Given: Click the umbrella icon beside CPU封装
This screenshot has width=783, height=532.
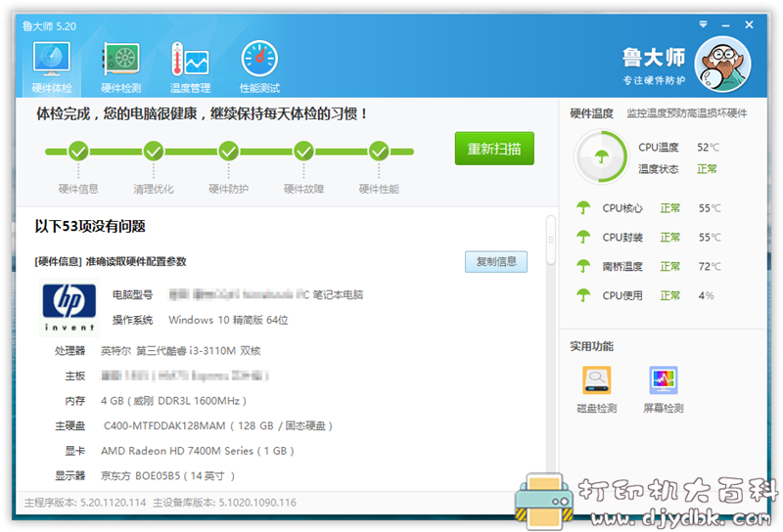Looking at the screenshot, I should [x=583, y=237].
